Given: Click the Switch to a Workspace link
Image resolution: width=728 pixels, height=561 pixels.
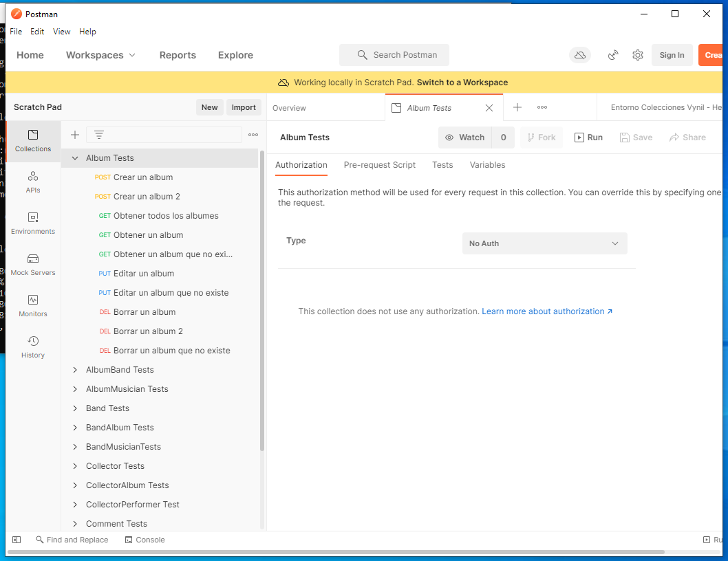Looking at the screenshot, I should tap(462, 82).
